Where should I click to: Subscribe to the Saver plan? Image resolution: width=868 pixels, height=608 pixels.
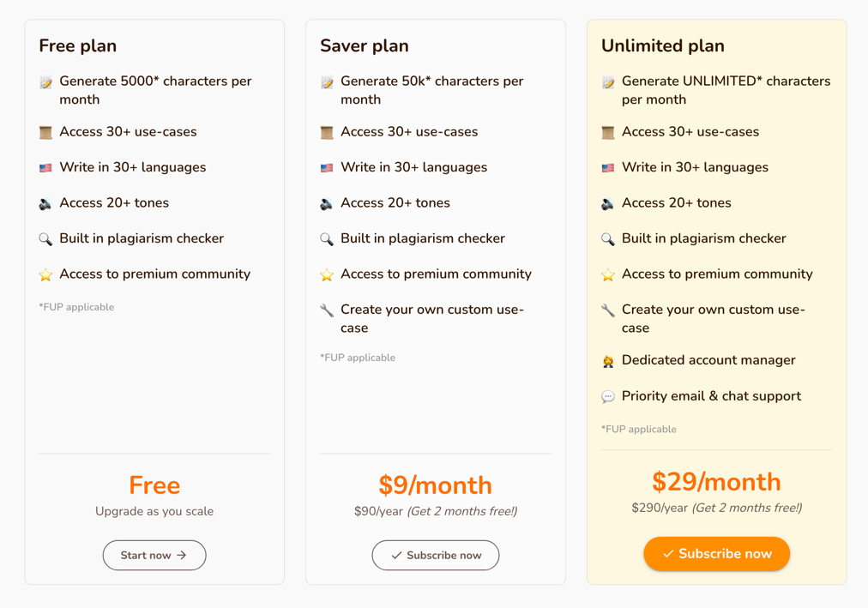click(x=436, y=555)
